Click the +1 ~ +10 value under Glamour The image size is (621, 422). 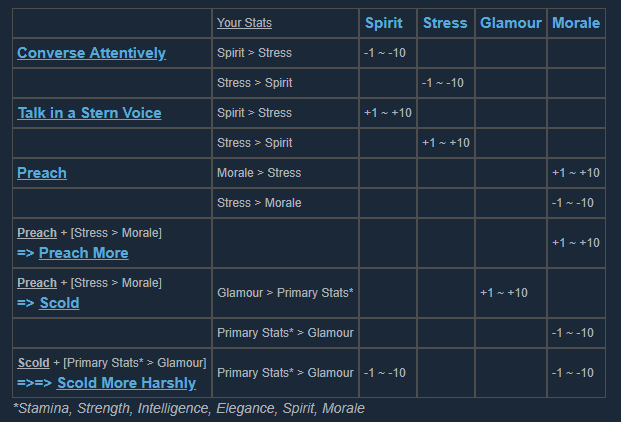pos(504,293)
